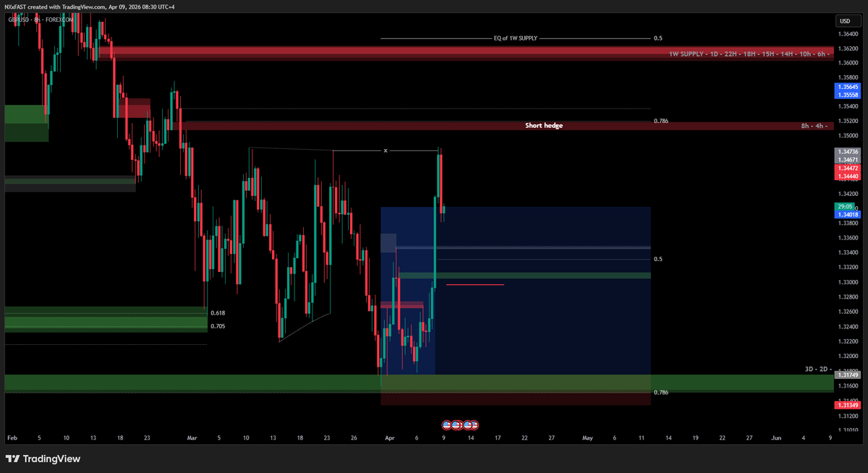Click the '3D - 2D -' demand zone label
Viewport: 868px width, 473px height.
[817, 369]
